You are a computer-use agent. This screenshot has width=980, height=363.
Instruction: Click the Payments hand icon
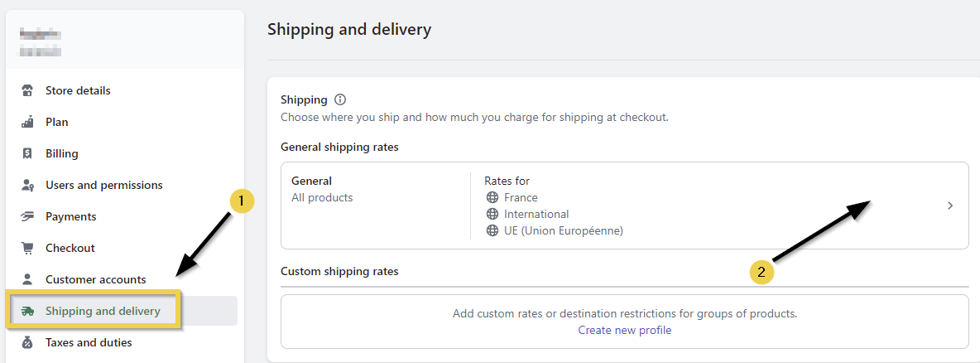coord(27,216)
